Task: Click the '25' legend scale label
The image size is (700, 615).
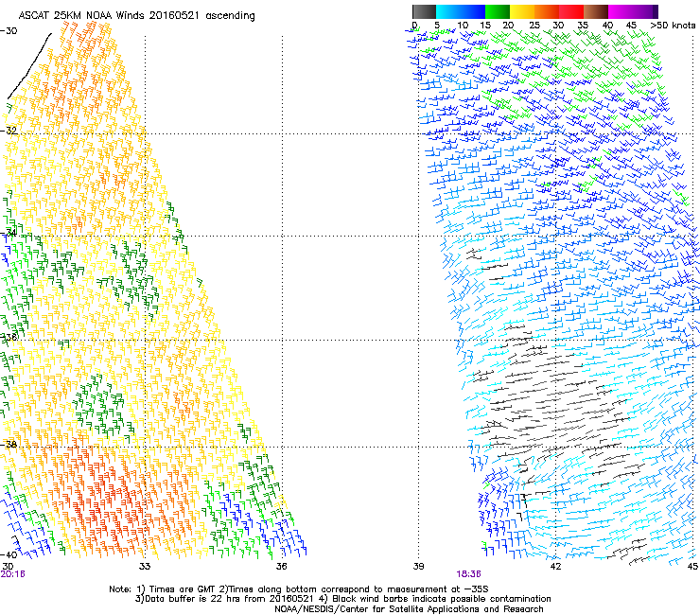Action: click(534, 25)
